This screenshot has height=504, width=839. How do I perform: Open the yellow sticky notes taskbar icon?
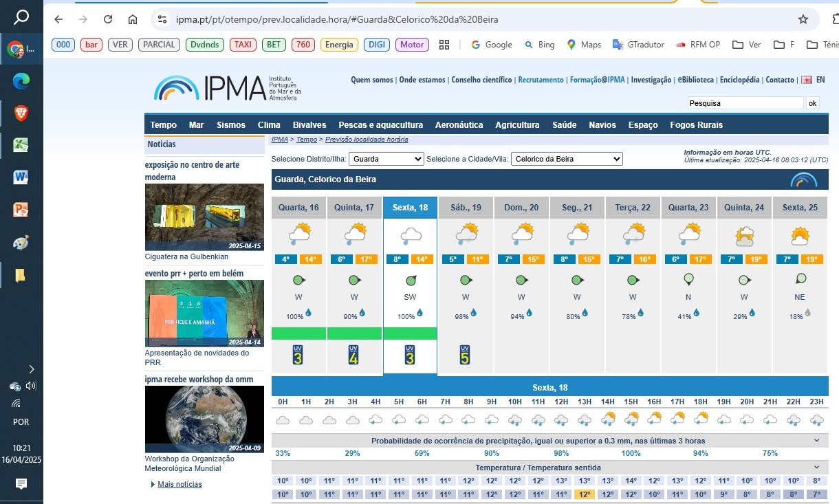21,275
